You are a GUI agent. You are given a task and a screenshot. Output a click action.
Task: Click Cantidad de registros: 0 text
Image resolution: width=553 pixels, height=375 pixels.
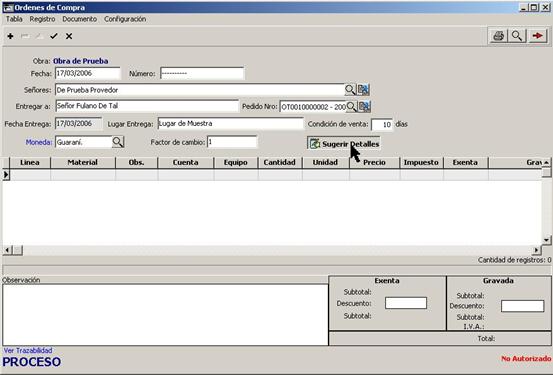point(514,260)
